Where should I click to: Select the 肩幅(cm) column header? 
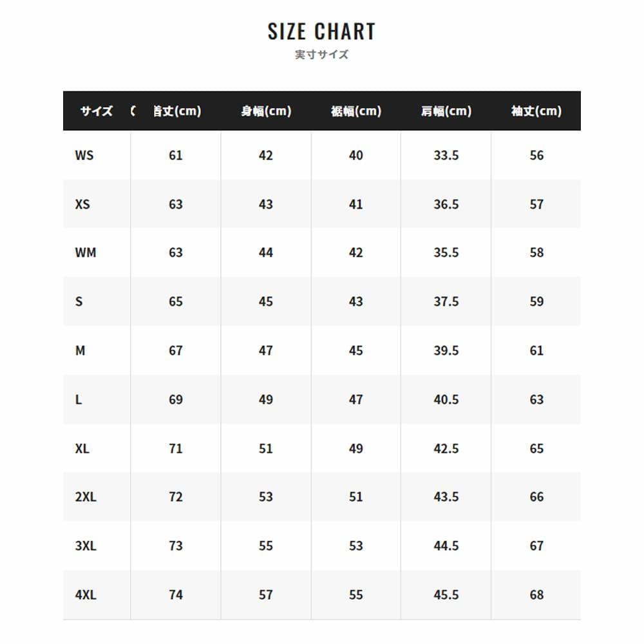click(x=446, y=111)
